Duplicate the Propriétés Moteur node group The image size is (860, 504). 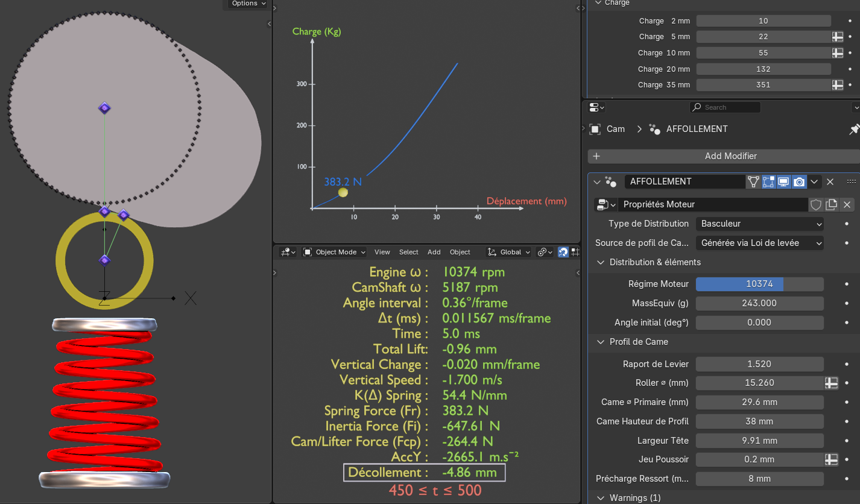pos(832,205)
